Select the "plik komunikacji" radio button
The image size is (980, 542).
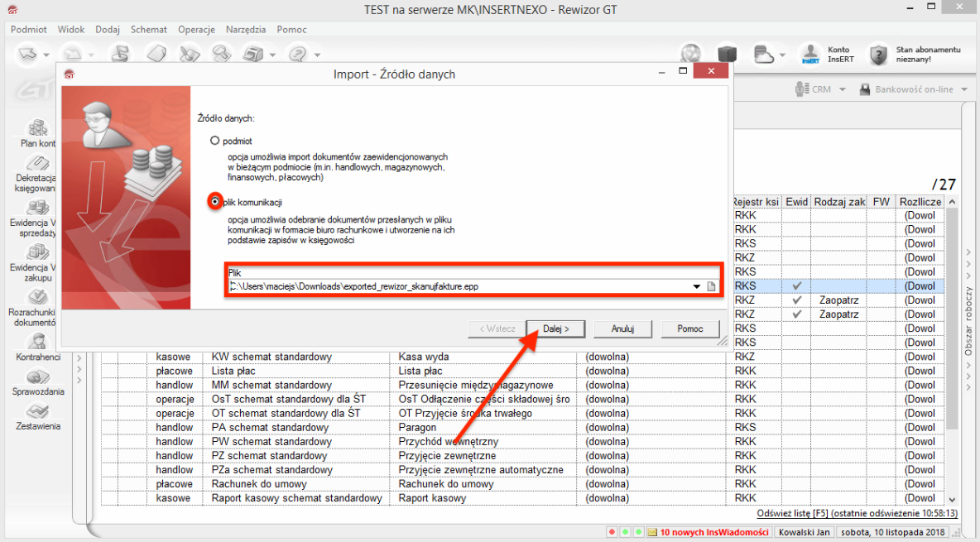[x=215, y=202]
